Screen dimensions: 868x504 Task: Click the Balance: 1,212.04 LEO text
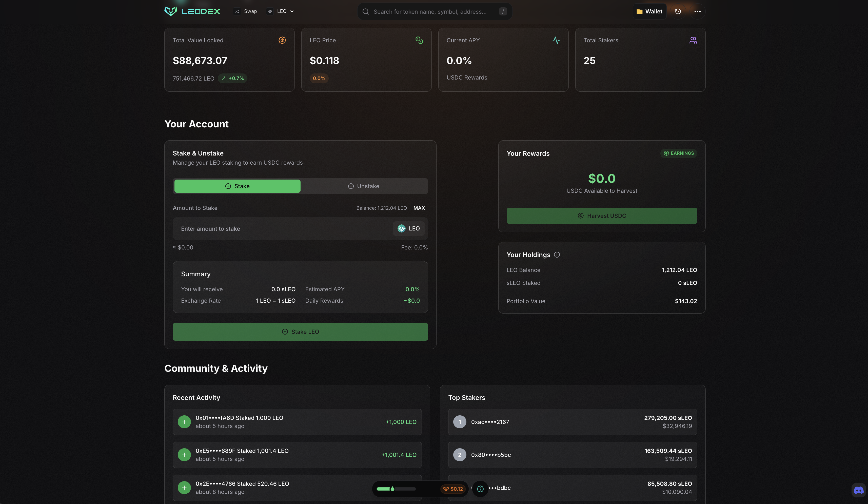pos(381,208)
